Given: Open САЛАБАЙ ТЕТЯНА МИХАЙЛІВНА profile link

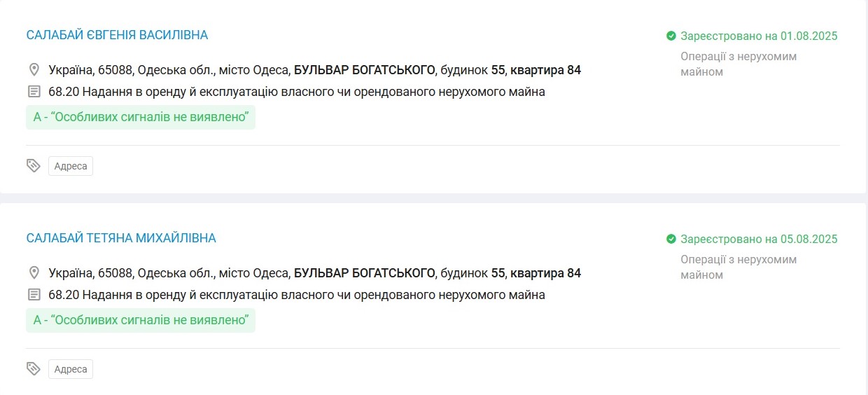Looking at the screenshot, I should [121, 238].
